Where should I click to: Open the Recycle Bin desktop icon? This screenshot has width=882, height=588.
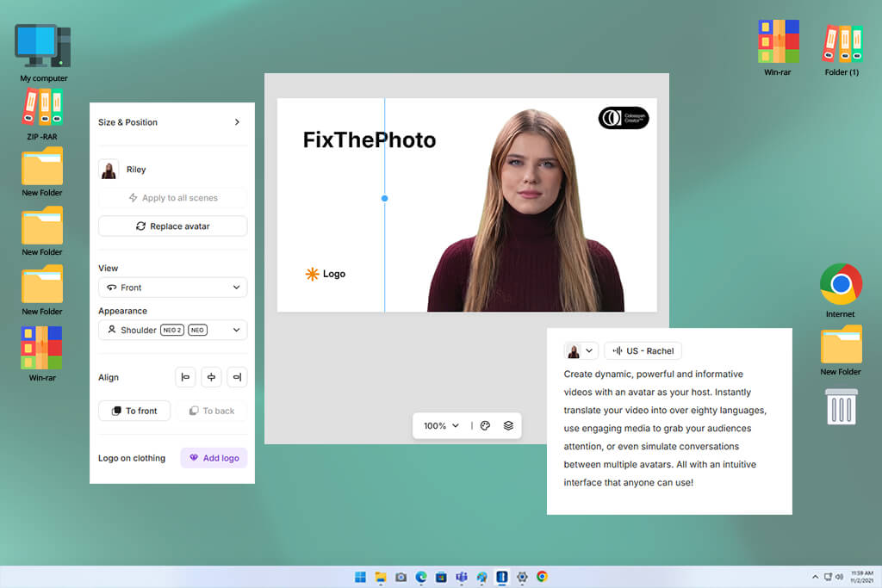[841, 406]
